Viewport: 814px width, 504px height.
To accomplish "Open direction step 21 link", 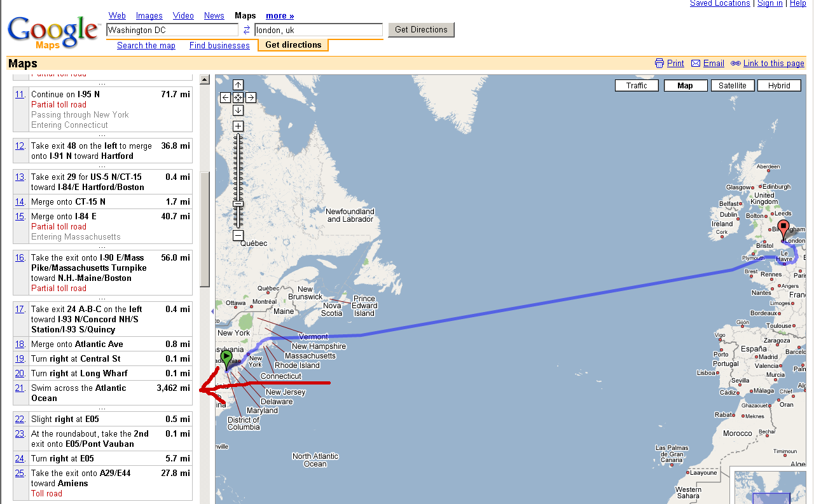I will coord(20,388).
